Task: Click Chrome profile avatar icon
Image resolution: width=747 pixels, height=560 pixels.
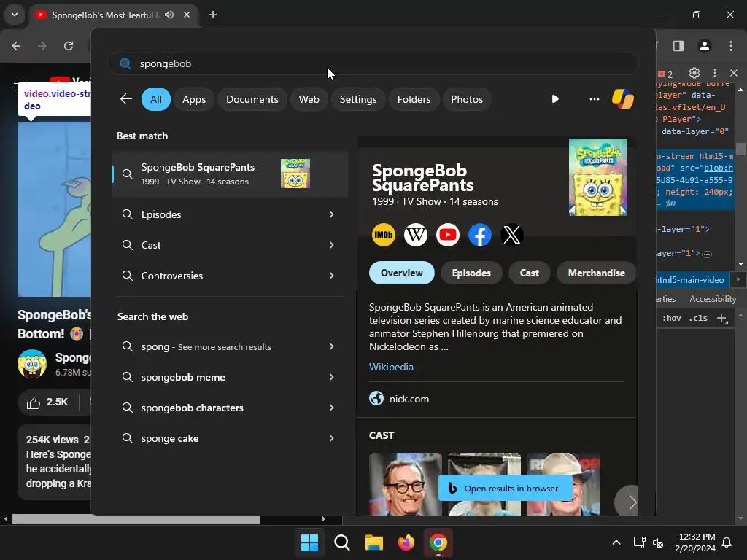Action: coord(705,46)
